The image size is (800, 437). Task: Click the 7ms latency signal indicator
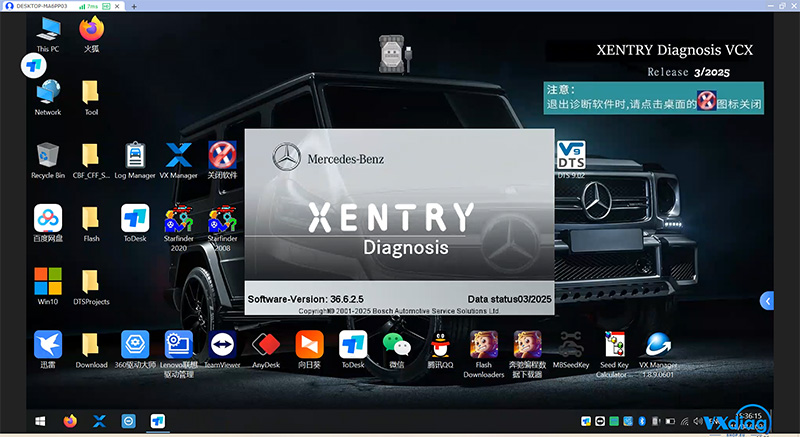88,6
